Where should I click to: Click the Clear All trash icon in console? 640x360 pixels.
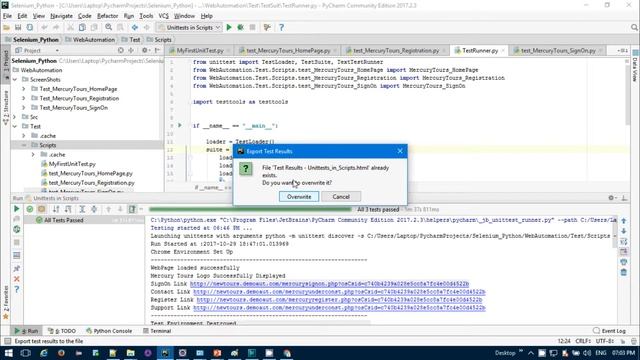pyautogui.click(x=624, y=272)
